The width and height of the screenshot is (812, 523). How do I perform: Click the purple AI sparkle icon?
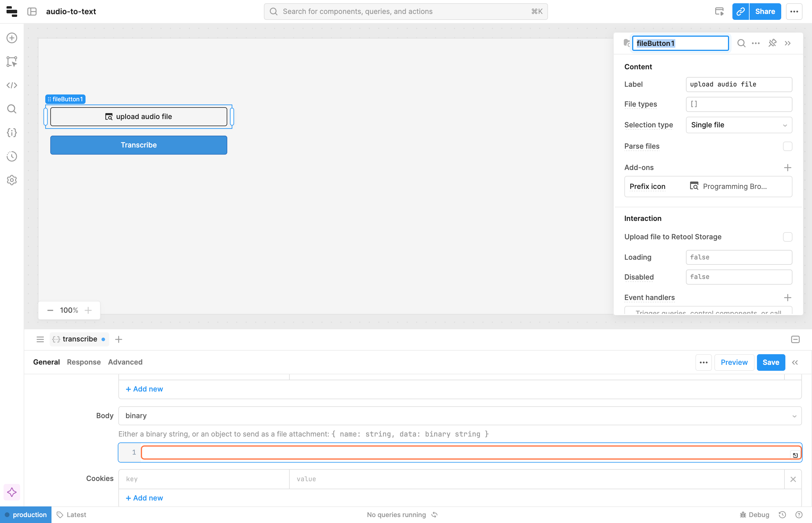12,492
